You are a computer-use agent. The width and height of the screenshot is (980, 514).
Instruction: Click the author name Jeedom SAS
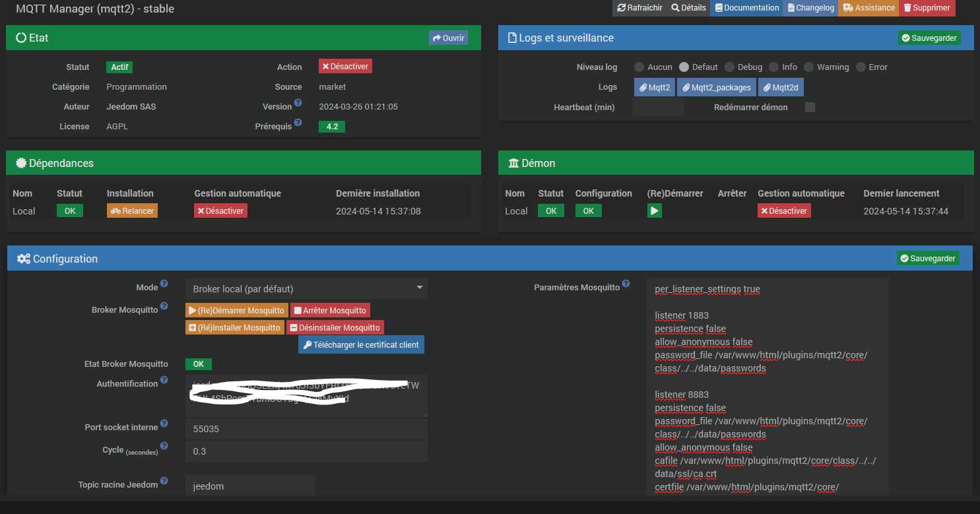[131, 106]
